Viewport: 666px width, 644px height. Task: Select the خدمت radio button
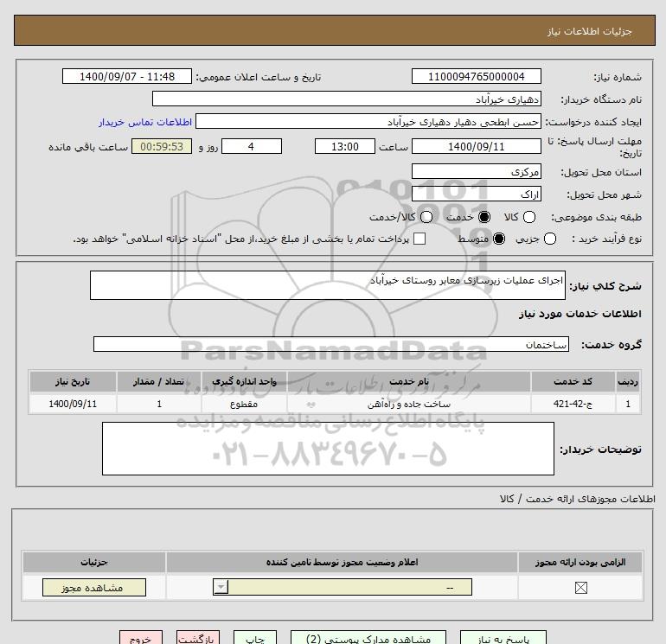(483, 217)
